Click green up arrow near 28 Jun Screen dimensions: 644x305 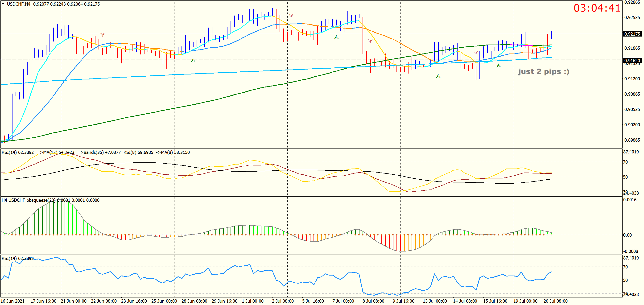[x=193, y=61]
